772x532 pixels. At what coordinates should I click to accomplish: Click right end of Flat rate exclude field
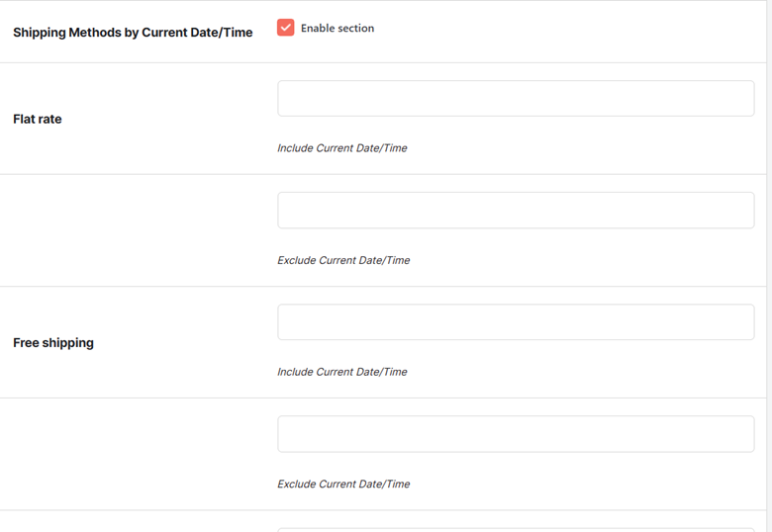tap(746, 210)
